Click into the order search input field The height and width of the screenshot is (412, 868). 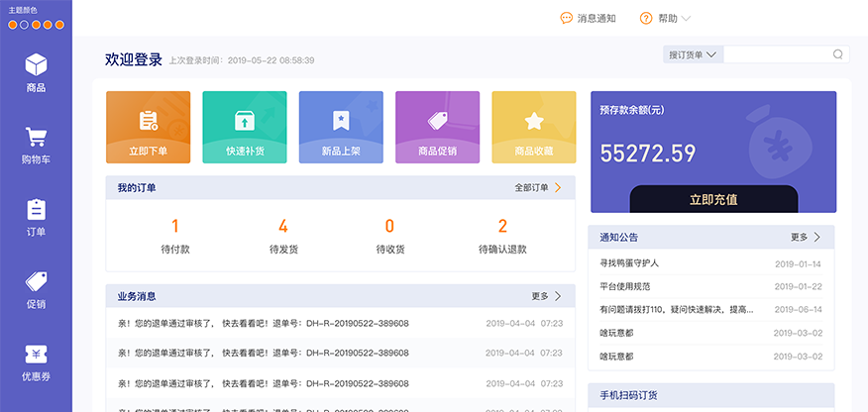pyautogui.click(x=778, y=54)
